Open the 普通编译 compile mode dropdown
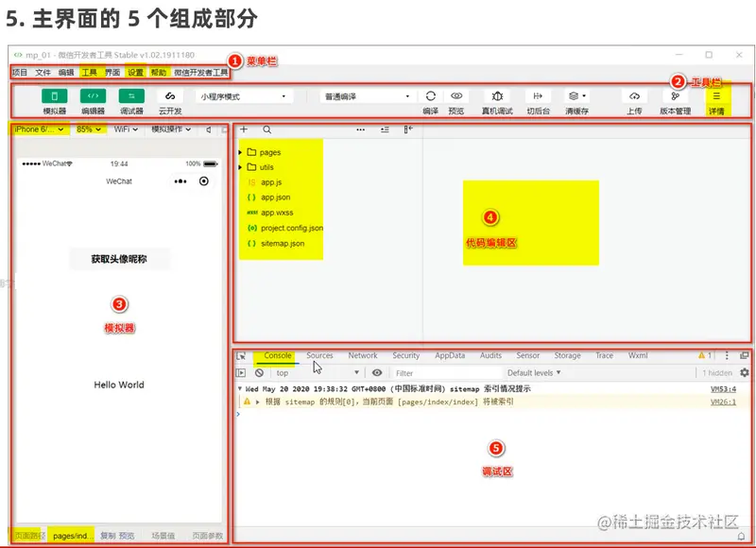756x548 pixels. point(368,96)
